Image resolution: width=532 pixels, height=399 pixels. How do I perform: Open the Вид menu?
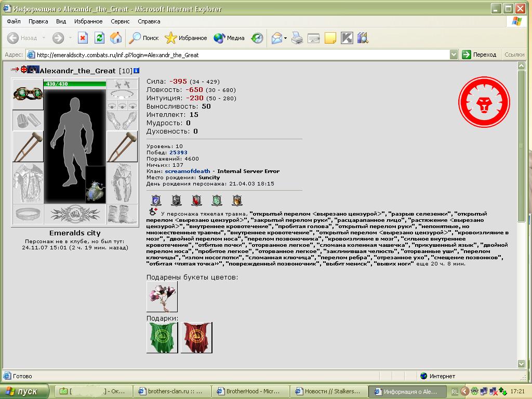click(x=61, y=21)
